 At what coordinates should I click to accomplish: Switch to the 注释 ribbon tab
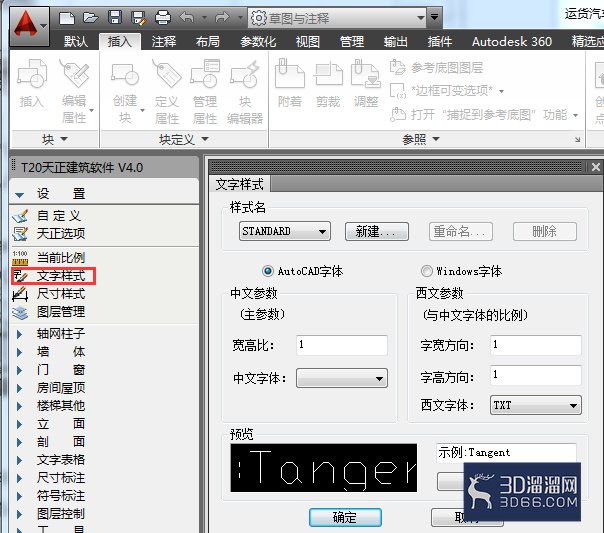pos(164,41)
